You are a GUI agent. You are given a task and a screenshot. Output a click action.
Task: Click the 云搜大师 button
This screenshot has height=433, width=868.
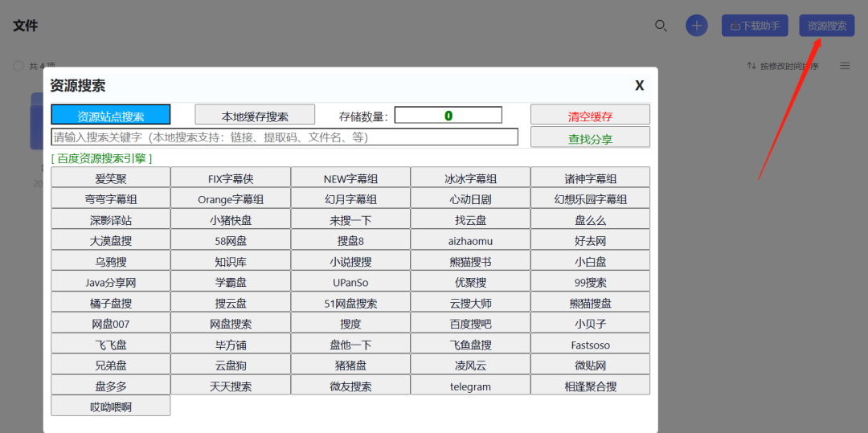470,302
